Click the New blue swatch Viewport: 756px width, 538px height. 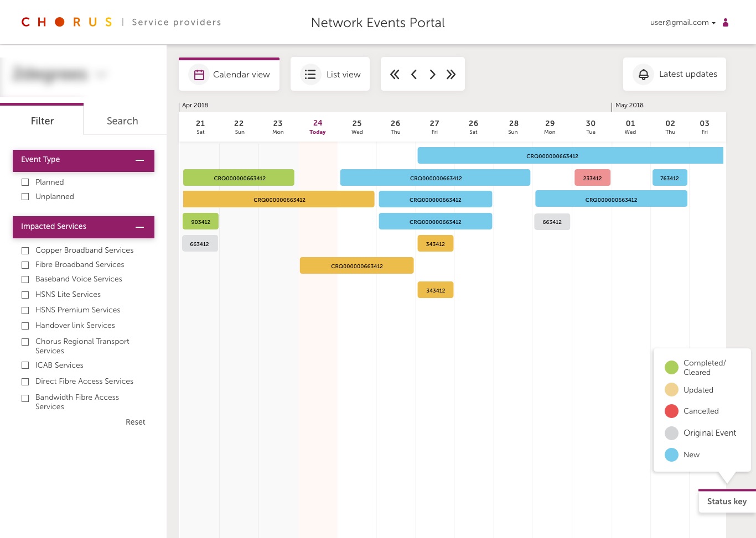point(671,455)
